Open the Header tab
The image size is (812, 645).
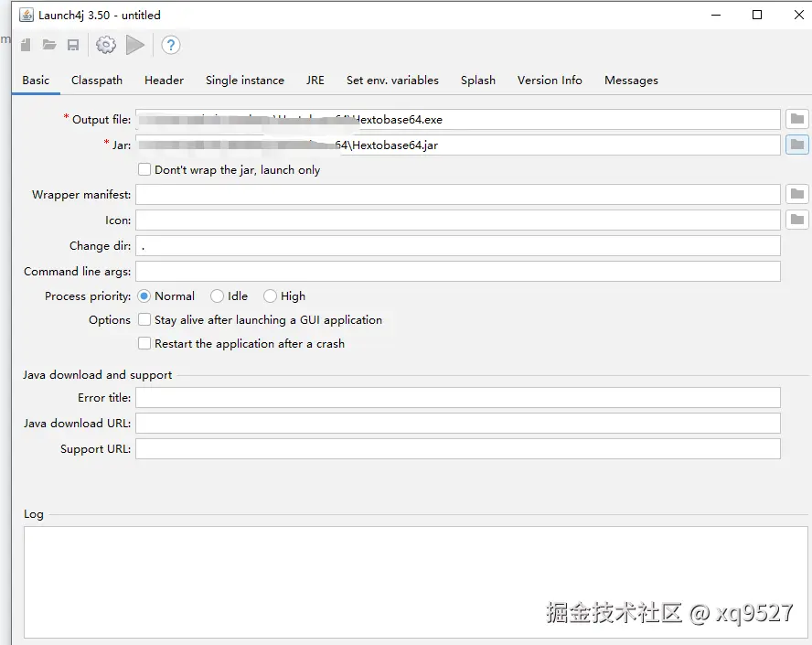(165, 81)
